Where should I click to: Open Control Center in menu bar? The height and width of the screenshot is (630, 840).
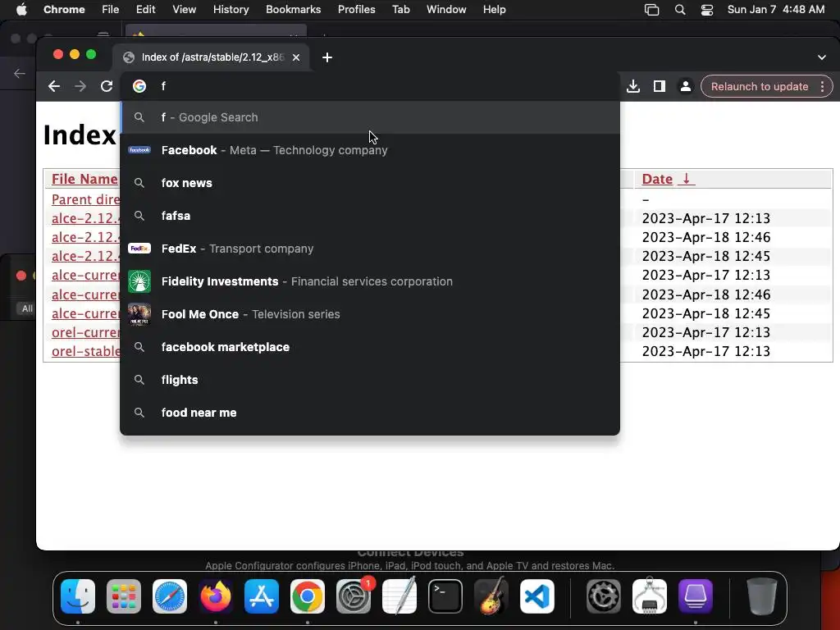pos(707,10)
